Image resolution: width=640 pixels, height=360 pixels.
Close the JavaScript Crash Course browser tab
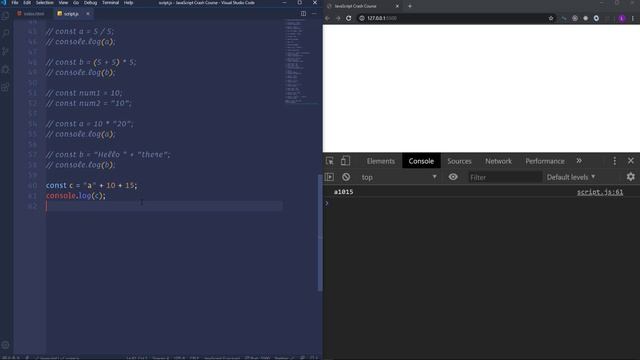397,6
